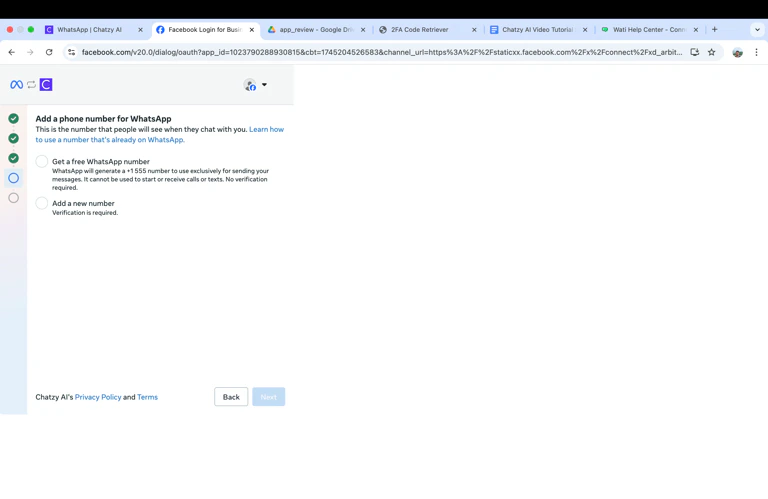Click the account avatar with Facebook badge

click(x=250, y=85)
